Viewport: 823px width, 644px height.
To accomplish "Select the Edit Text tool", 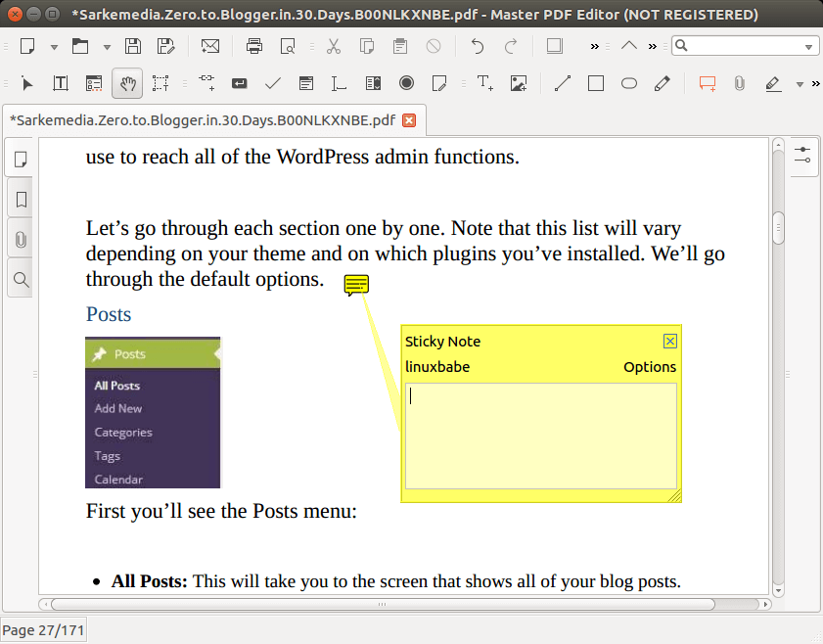I will coord(61,84).
